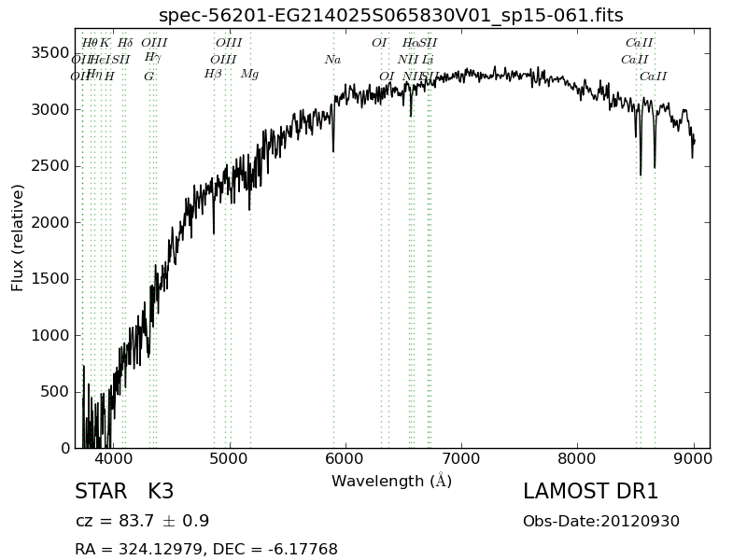Click the 'Wavelength (Å)' x-axis label
Image resolution: width=747 pixels, height=560 pixels.
[391, 481]
